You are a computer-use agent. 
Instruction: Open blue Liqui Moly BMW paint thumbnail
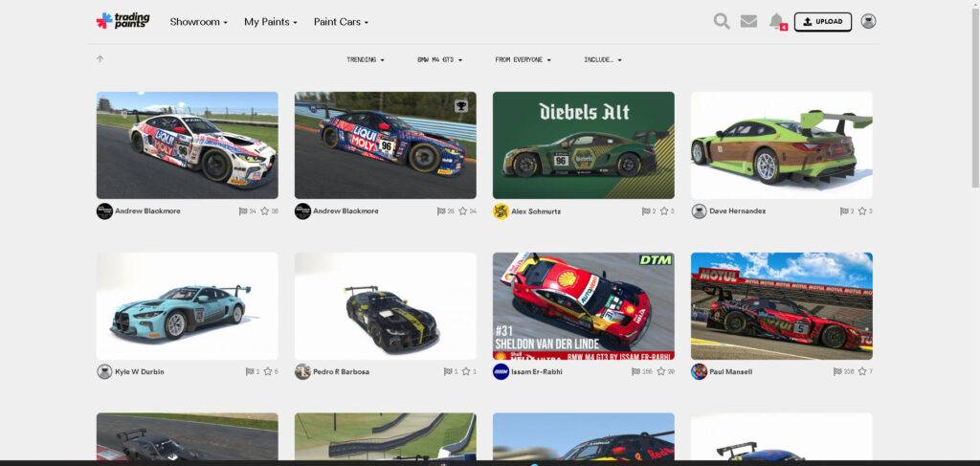coord(385,144)
